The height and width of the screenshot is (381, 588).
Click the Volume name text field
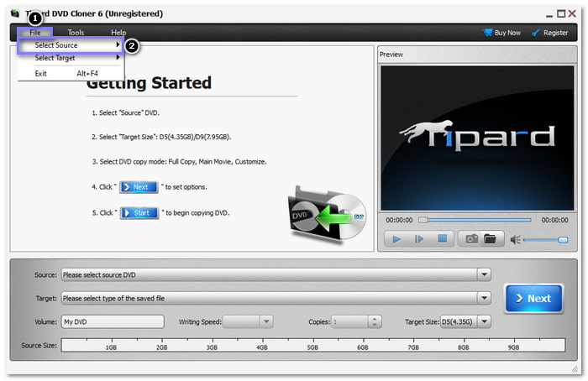112,321
